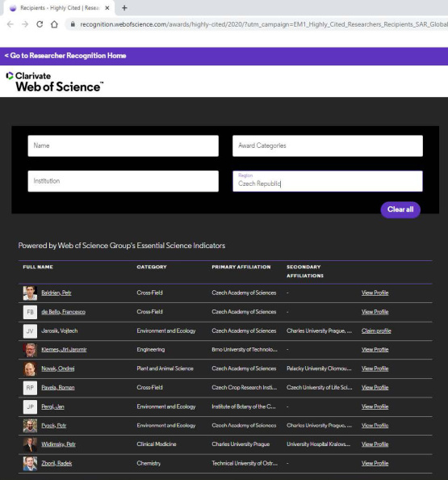Click the browser home icon

pyautogui.click(x=54, y=24)
